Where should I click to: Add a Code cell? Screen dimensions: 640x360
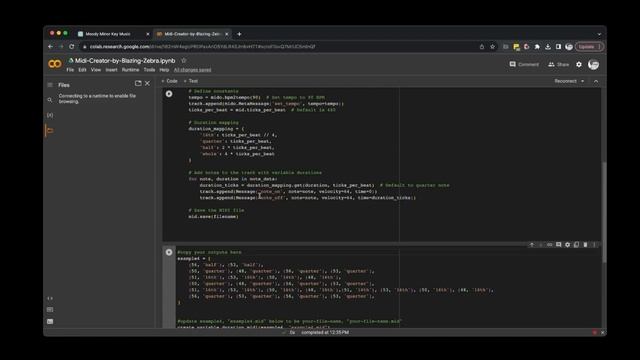tap(169, 81)
